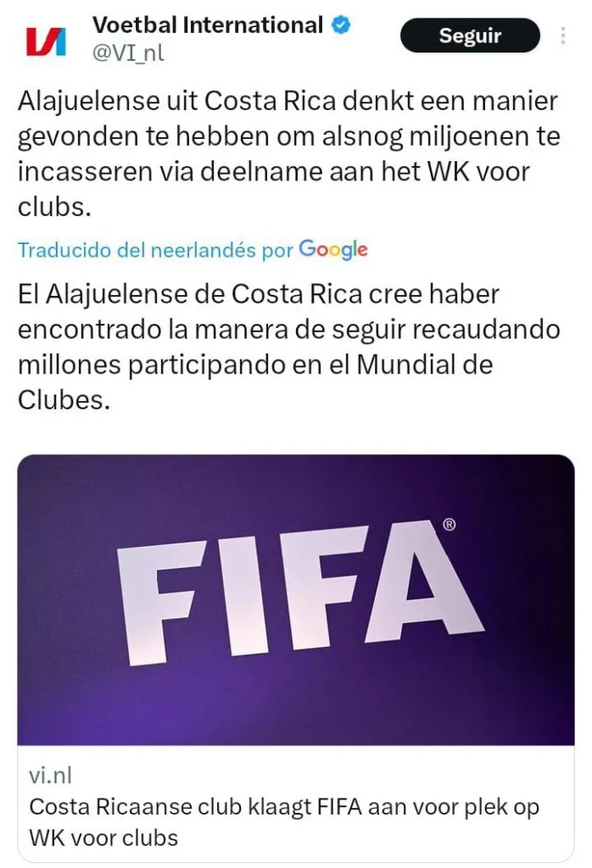Image resolution: width=592 pixels, height=868 pixels.
Task: Click the white FIFA lettering in the image
Action: pyautogui.click(x=300, y=593)
